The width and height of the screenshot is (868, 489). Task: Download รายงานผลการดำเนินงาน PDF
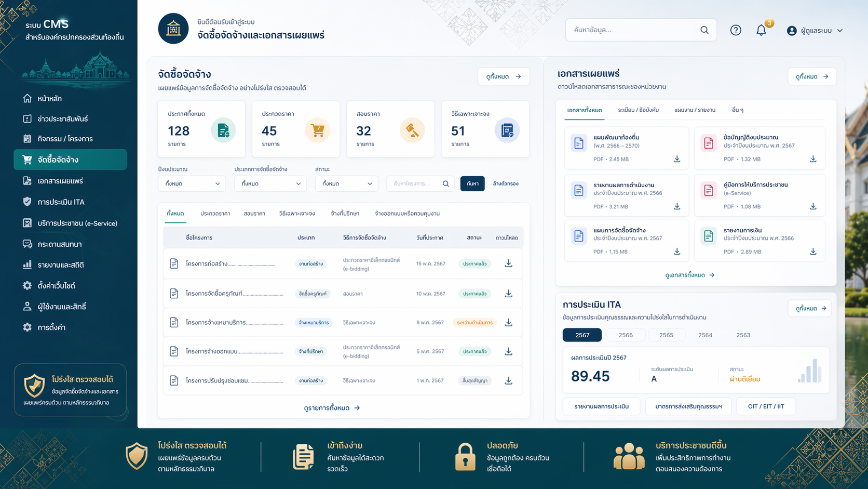tap(677, 206)
